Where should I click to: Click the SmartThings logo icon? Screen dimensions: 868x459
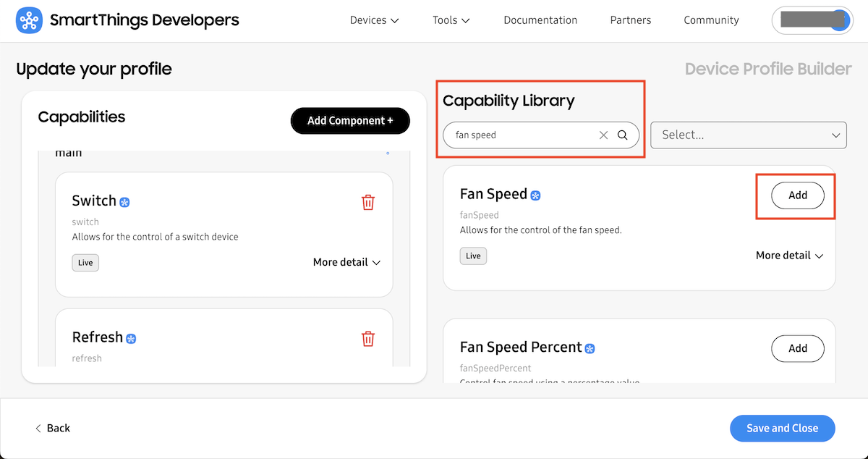pos(29,20)
